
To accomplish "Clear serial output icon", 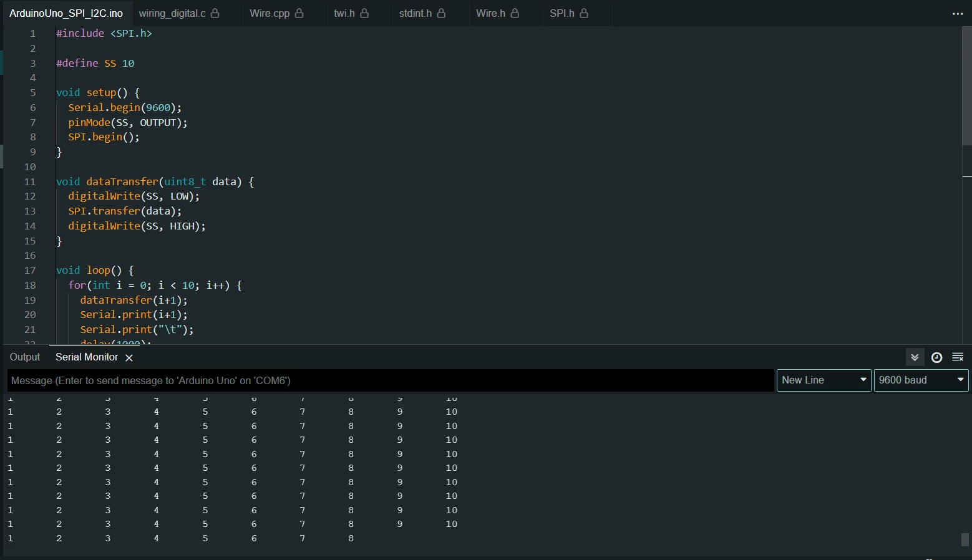I will (x=958, y=357).
